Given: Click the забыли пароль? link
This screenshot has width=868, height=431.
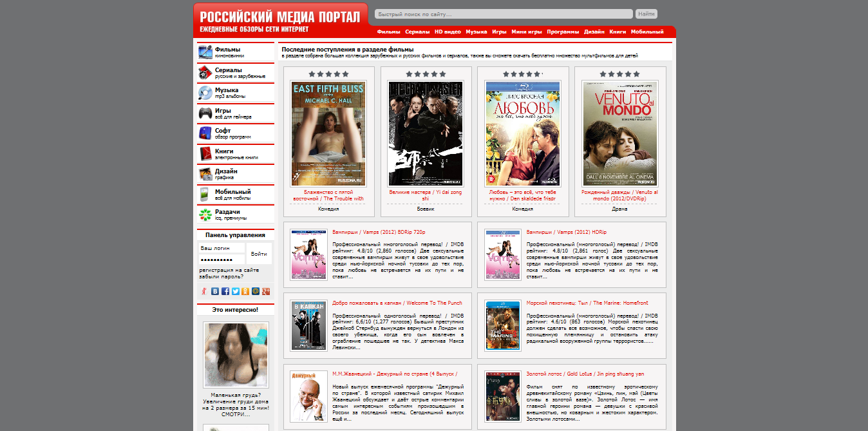Looking at the screenshot, I should tap(222, 276).
